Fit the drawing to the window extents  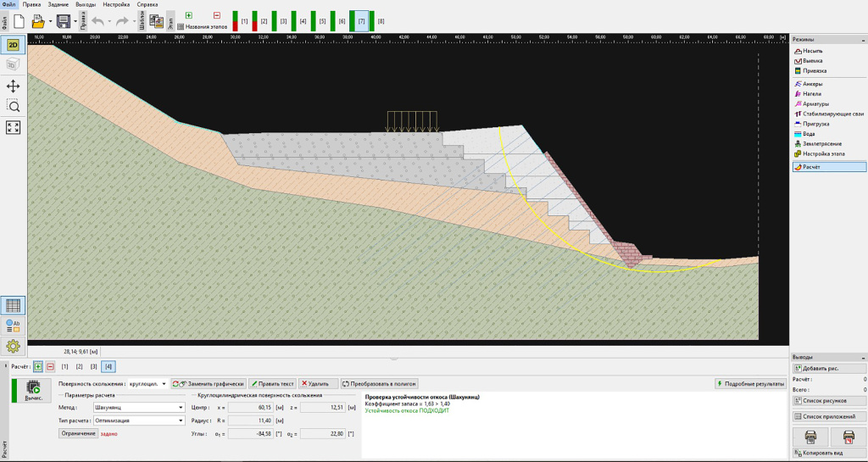pyautogui.click(x=13, y=128)
